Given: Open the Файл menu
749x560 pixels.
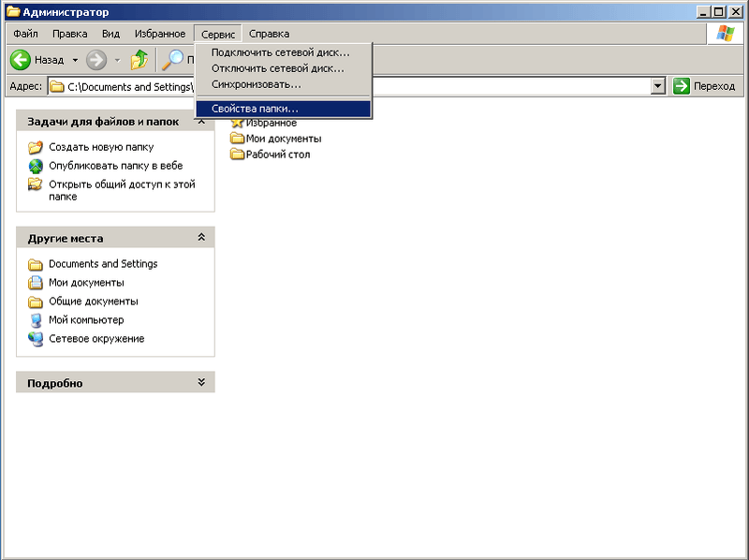Looking at the screenshot, I should 26,34.
